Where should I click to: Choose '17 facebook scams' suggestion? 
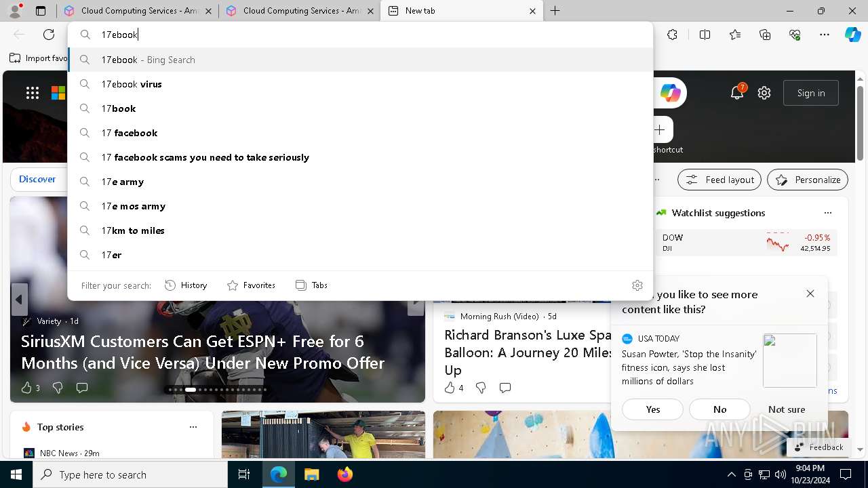tap(360, 157)
